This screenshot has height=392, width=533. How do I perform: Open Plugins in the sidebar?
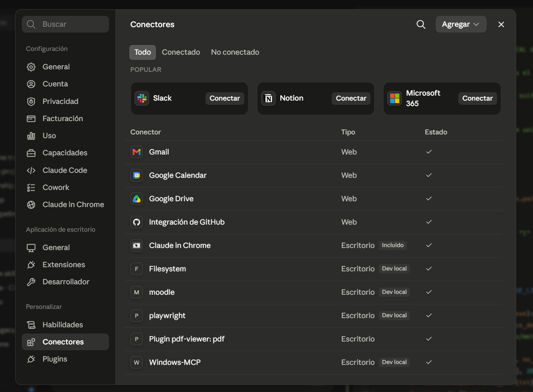click(65, 359)
